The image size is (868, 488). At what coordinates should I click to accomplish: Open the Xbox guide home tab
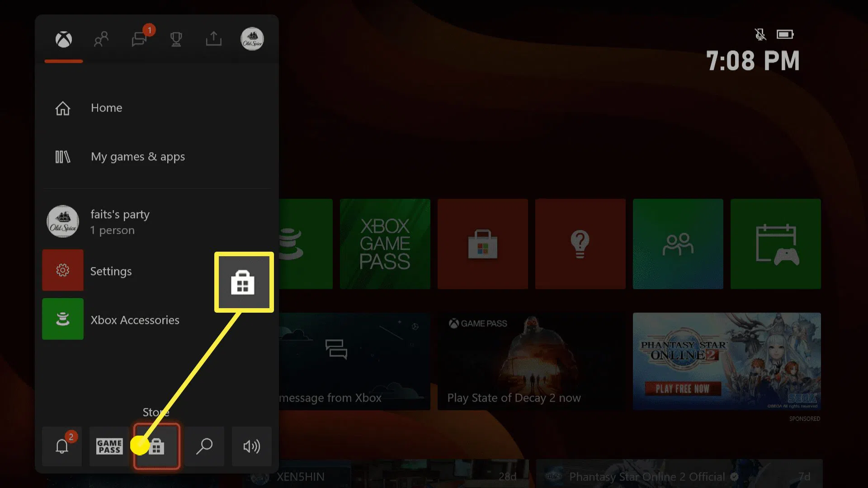coord(64,40)
